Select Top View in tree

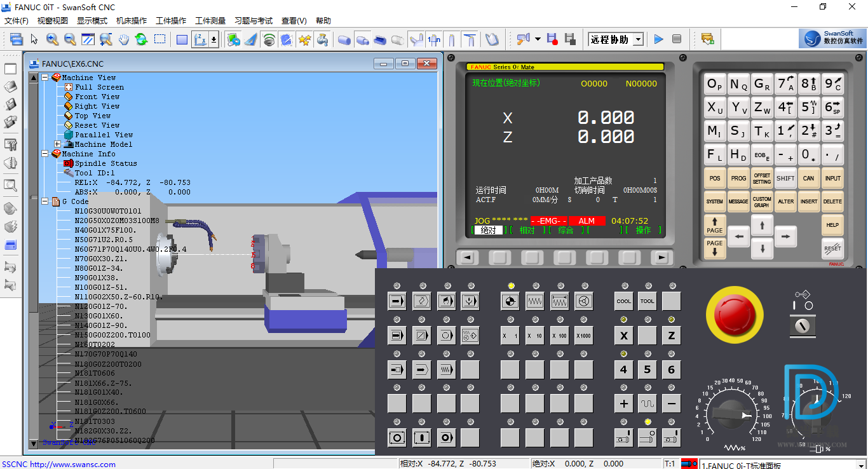93,116
